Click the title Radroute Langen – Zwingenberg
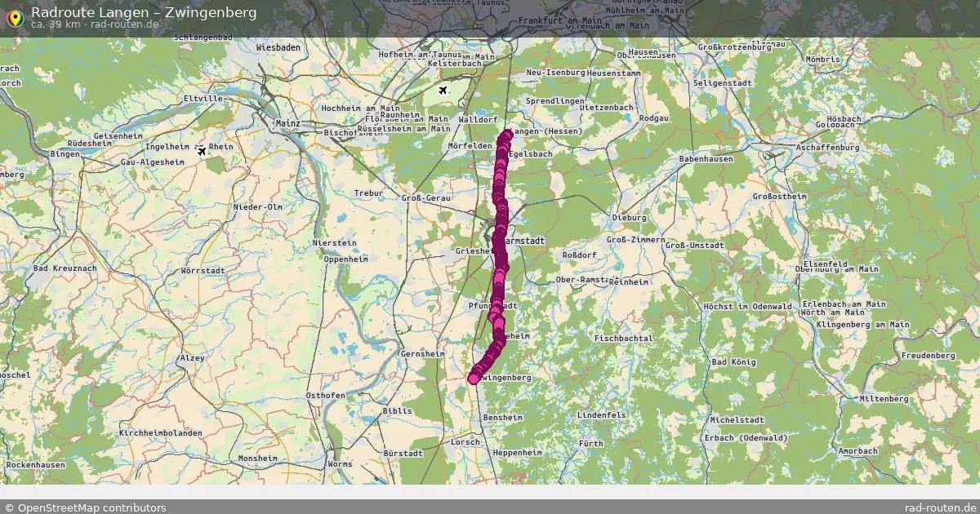Viewport: 980px width, 514px height. pos(144,11)
